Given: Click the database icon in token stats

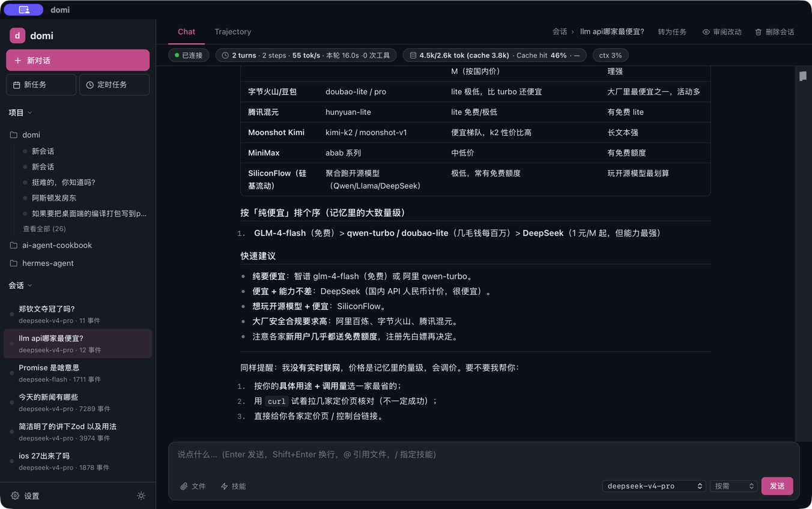Looking at the screenshot, I should (413, 55).
